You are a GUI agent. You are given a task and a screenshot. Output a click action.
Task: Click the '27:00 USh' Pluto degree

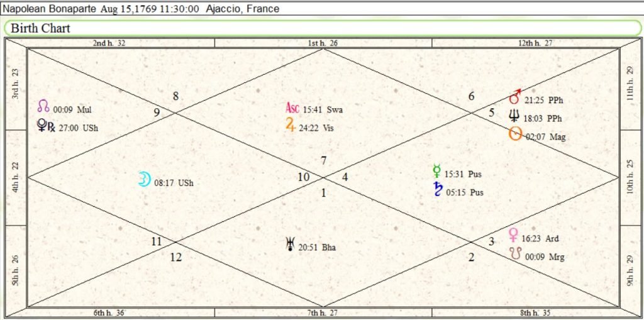point(79,128)
